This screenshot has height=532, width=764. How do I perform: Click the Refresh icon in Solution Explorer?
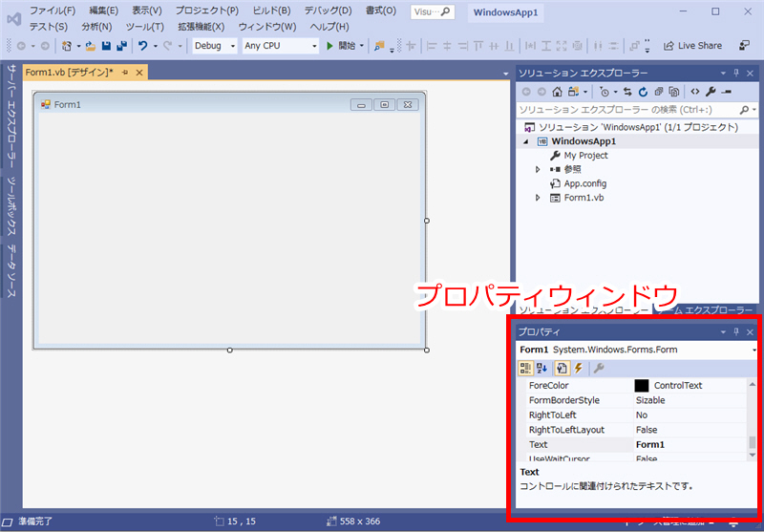pos(643,92)
